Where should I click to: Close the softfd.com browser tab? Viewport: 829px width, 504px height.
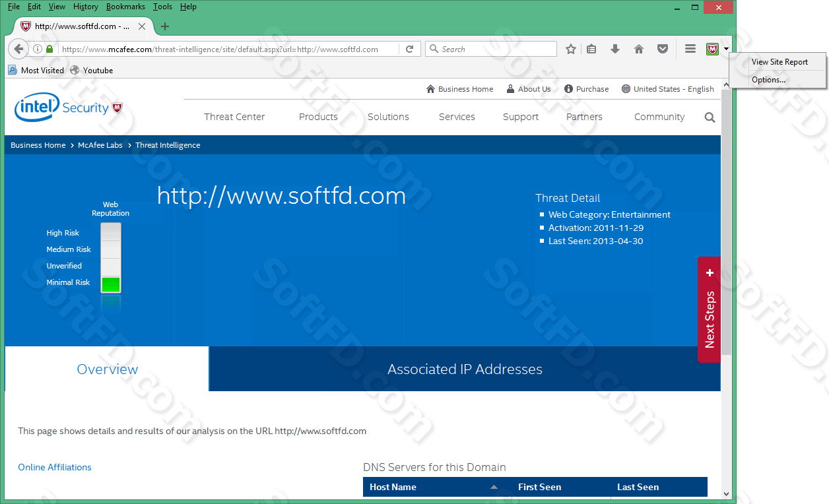point(142,26)
